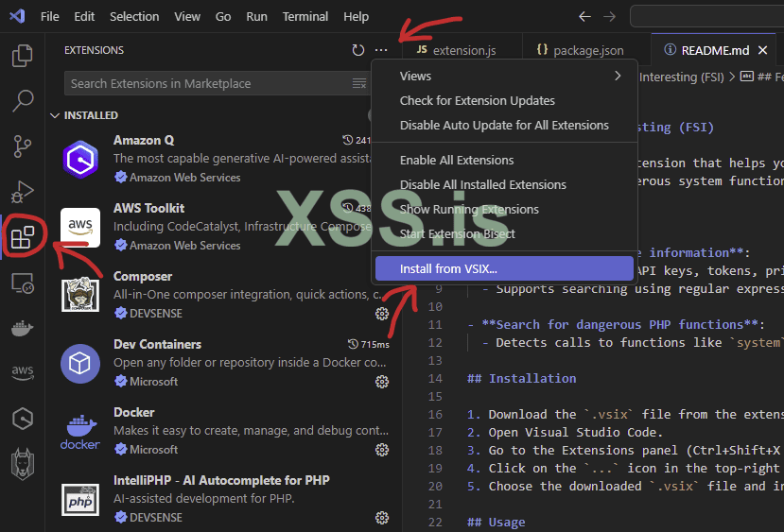The height and width of the screenshot is (532, 784).
Task: Select Enable All Extensions
Action: 504,160
